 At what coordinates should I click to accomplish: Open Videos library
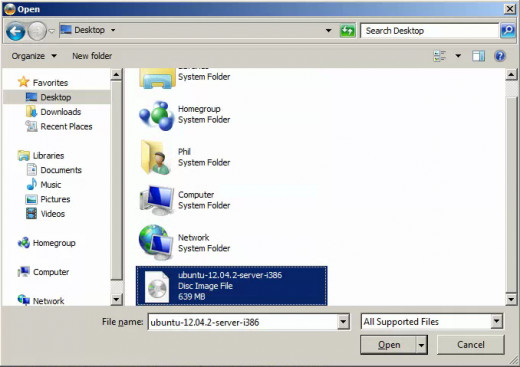[53, 214]
